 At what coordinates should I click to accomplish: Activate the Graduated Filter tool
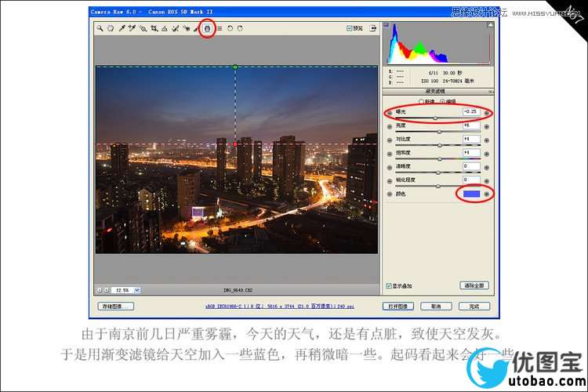pos(208,28)
